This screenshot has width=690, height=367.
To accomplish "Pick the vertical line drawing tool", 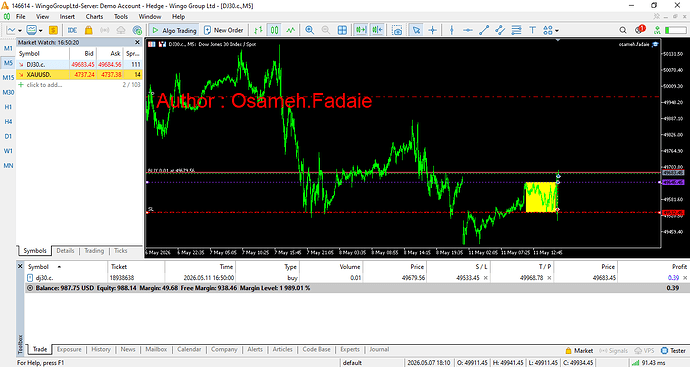I will (451, 30).
